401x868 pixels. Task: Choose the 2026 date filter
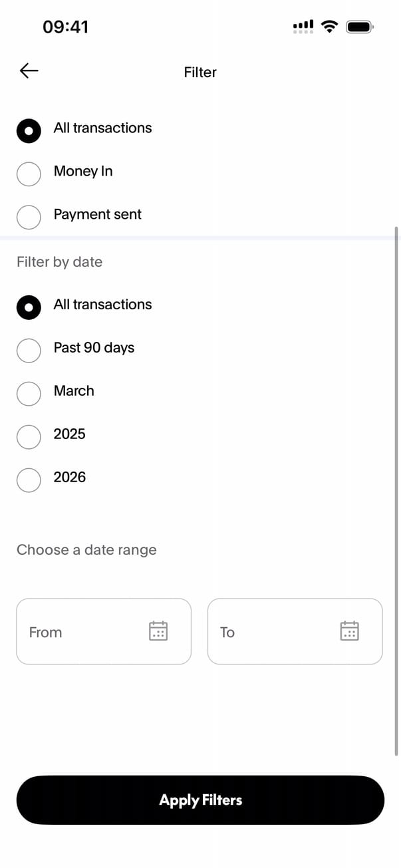pos(29,479)
